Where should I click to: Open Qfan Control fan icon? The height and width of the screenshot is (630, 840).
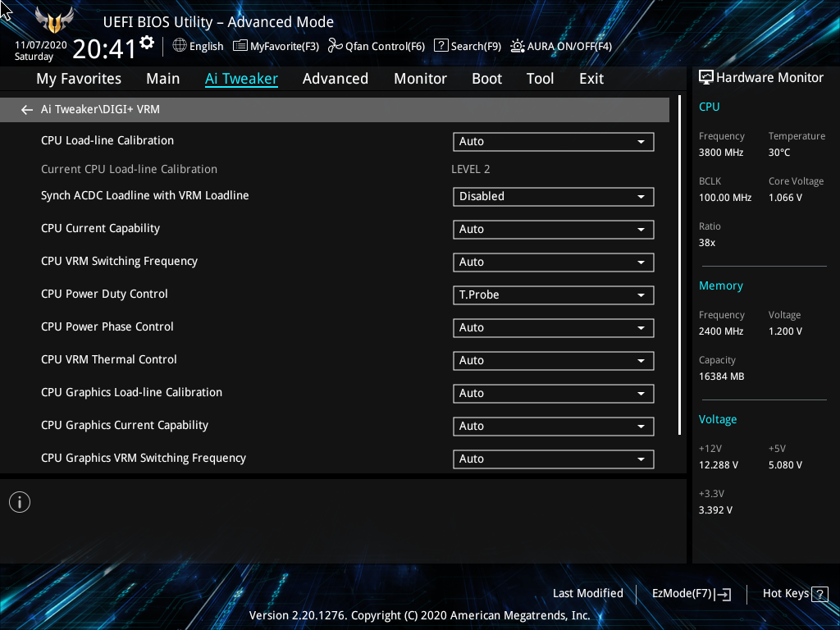pyautogui.click(x=335, y=46)
